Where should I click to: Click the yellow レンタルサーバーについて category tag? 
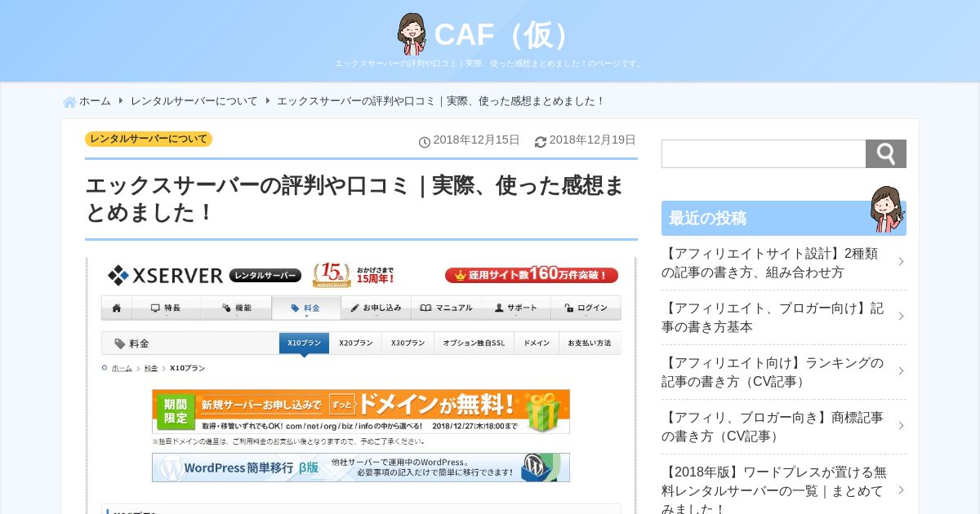pyautogui.click(x=149, y=139)
